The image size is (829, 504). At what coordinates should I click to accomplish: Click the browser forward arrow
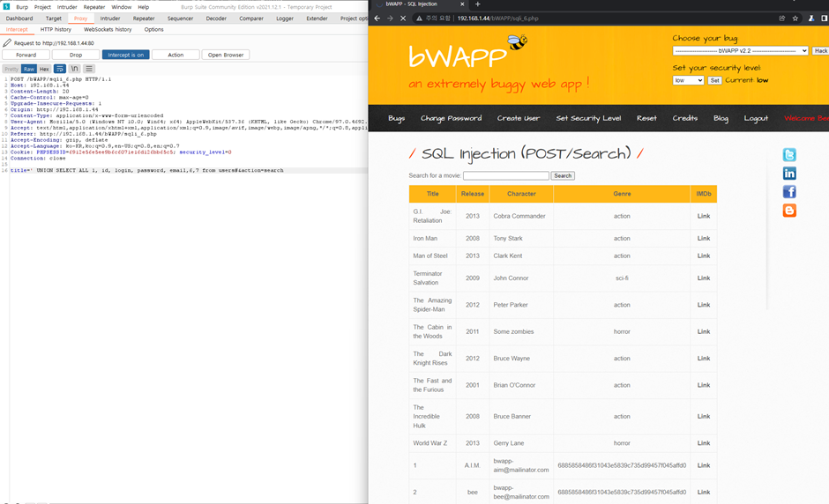[x=390, y=18]
